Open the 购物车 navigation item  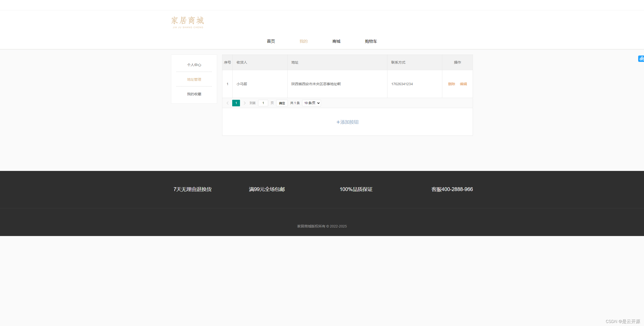point(371,41)
